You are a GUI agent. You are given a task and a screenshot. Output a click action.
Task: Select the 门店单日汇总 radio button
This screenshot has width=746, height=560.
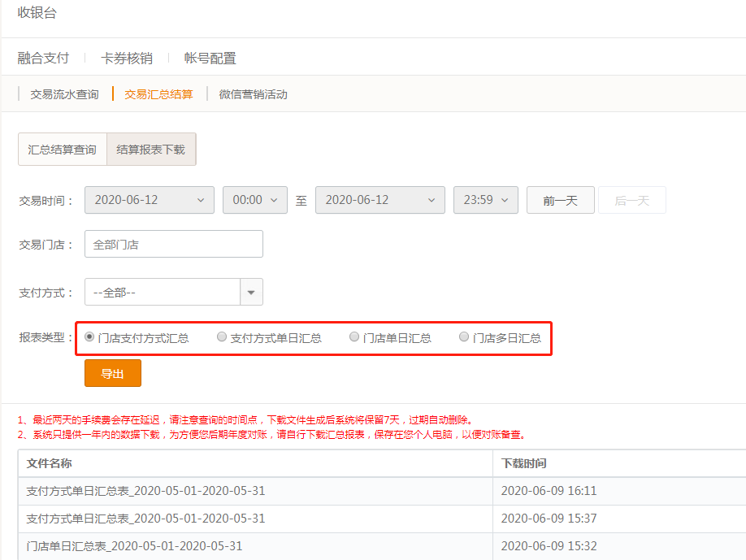coord(354,336)
